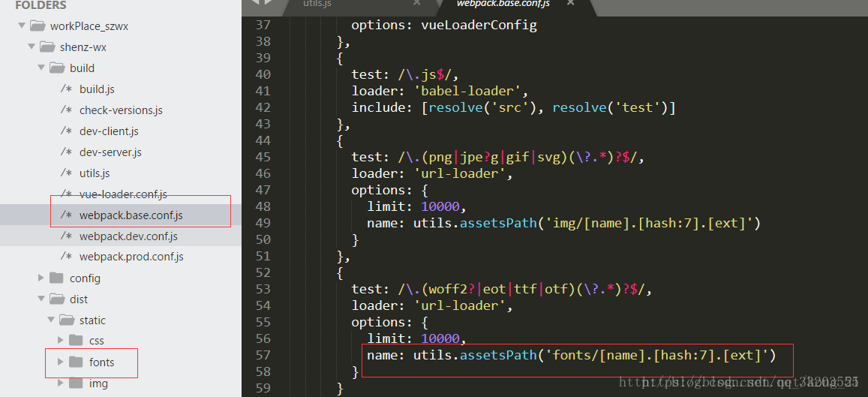Collapse the shenz-wx folder arrow
This screenshot has height=397, width=868.
pyautogui.click(x=31, y=47)
